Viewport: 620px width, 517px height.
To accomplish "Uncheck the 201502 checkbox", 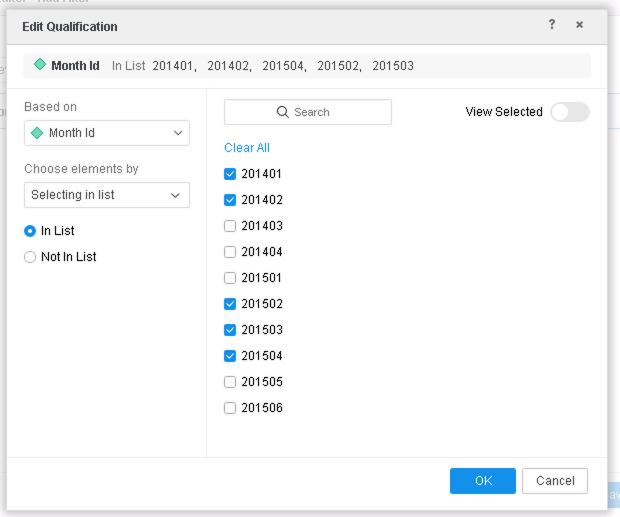I will point(230,304).
